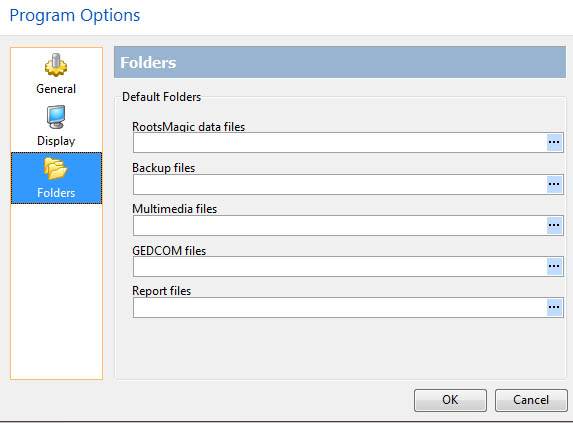Dismiss the dialog with Cancel
The image size is (573, 423).
[531, 400]
